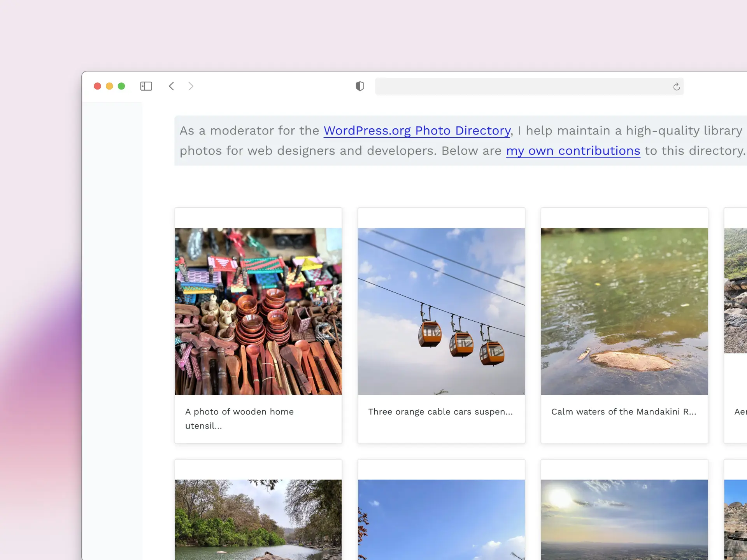Open the WordPress.org Photo Directory link
Screen dimensions: 747x560
click(417, 131)
